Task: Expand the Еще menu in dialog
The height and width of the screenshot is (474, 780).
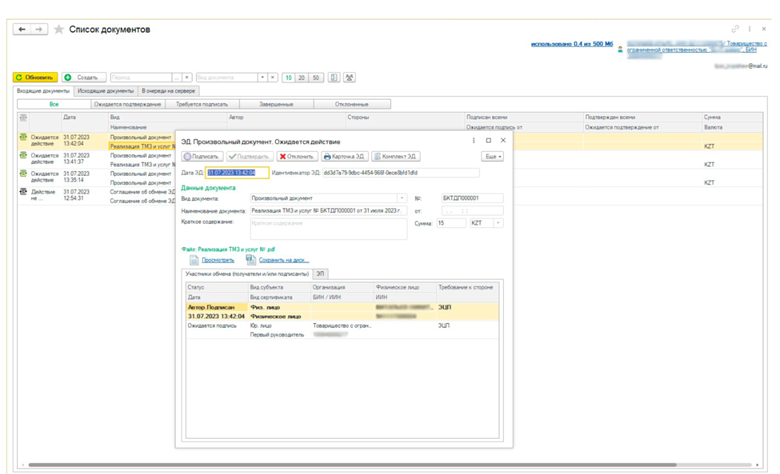Action: point(493,157)
